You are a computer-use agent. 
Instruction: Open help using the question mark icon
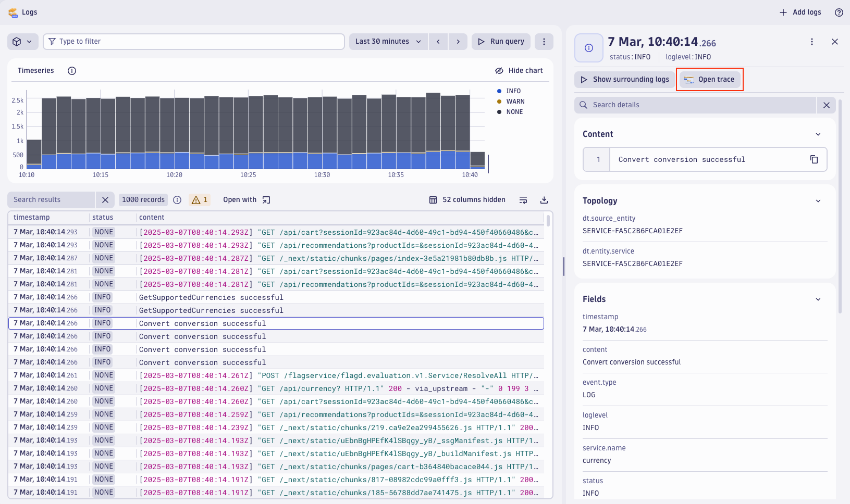(838, 12)
